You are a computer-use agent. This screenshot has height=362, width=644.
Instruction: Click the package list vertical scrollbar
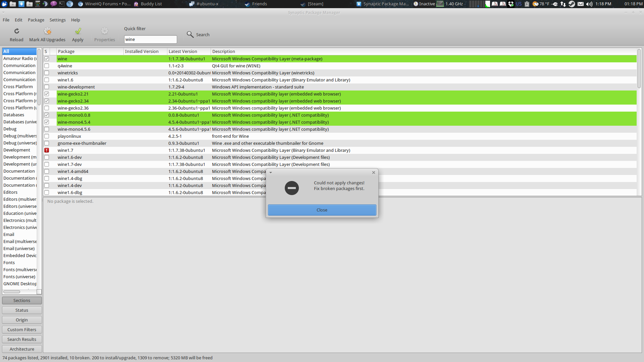[x=639, y=69]
